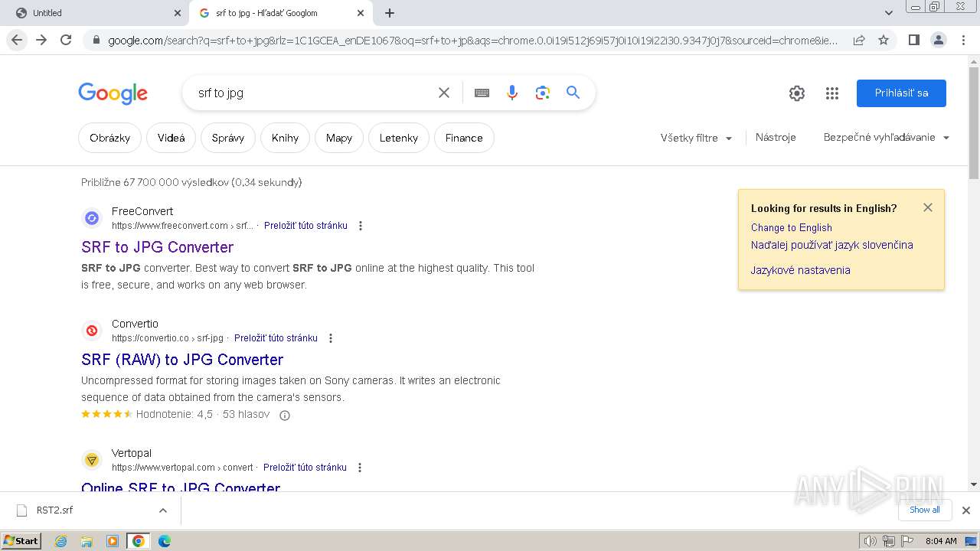Open Chrome profile avatar
The image size is (980, 551).
click(938, 40)
